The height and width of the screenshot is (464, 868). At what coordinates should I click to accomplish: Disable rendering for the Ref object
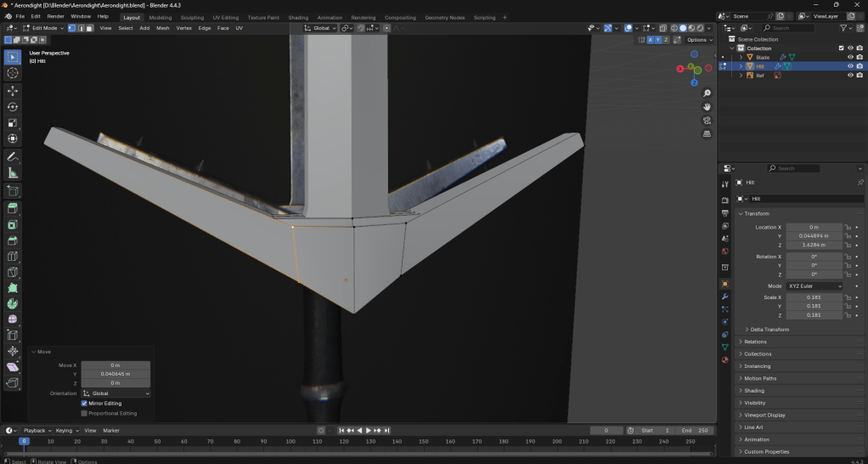tap(860, 76)
